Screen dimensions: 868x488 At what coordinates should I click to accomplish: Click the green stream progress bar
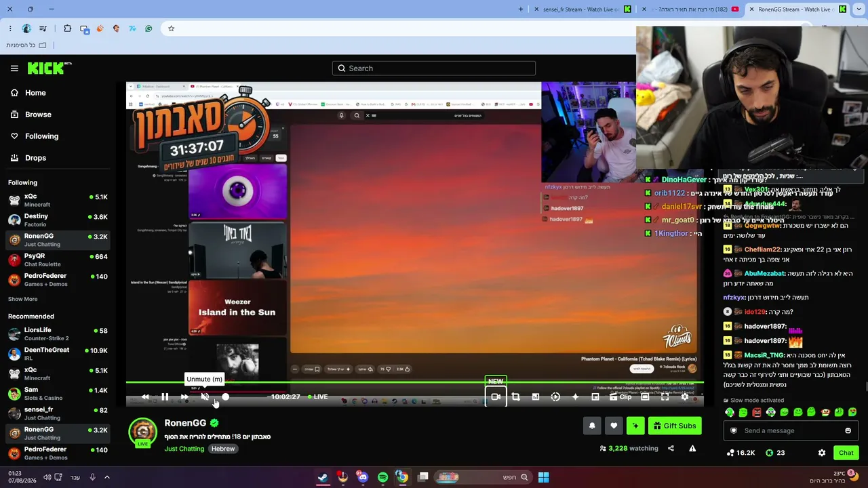coord(414,382)
